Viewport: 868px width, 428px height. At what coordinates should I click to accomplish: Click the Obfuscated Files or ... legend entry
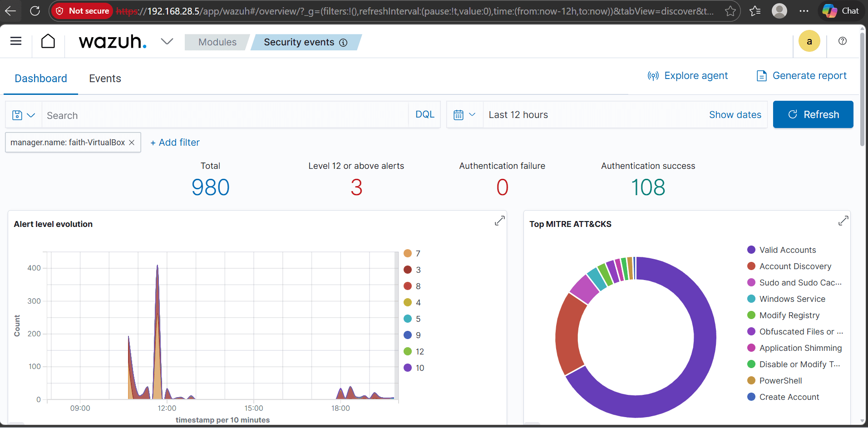tap(795, 332)
